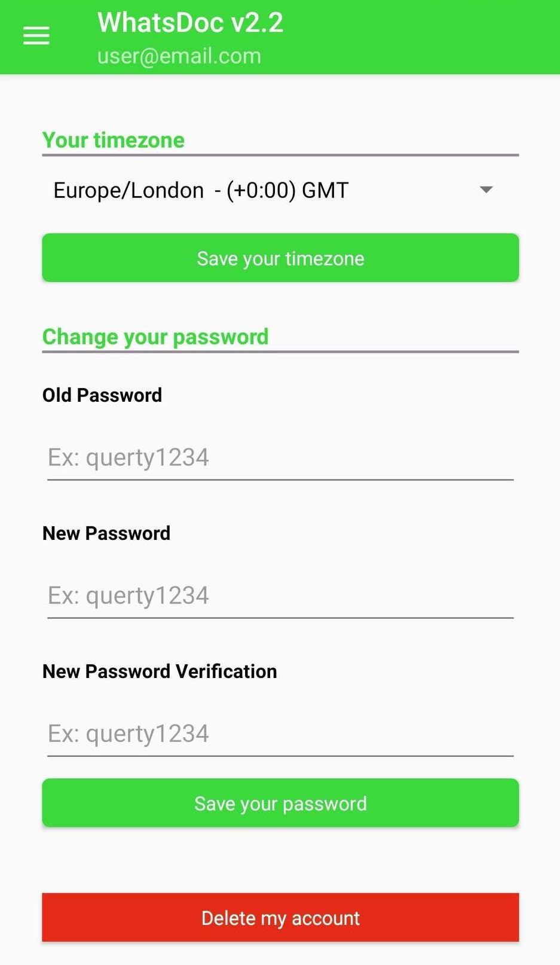Click the (+0:00) GMT offset text
The height and width of the screenshot is (965, 560).
(287, 190)
